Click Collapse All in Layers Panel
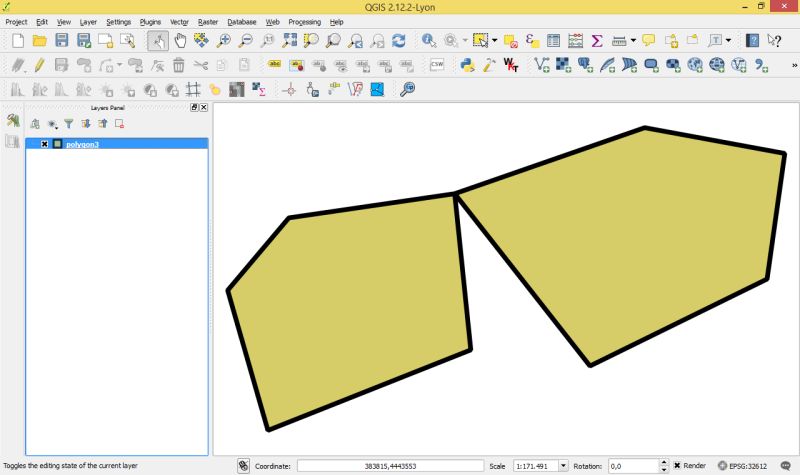The image size is (800, 475). (103, 123)
